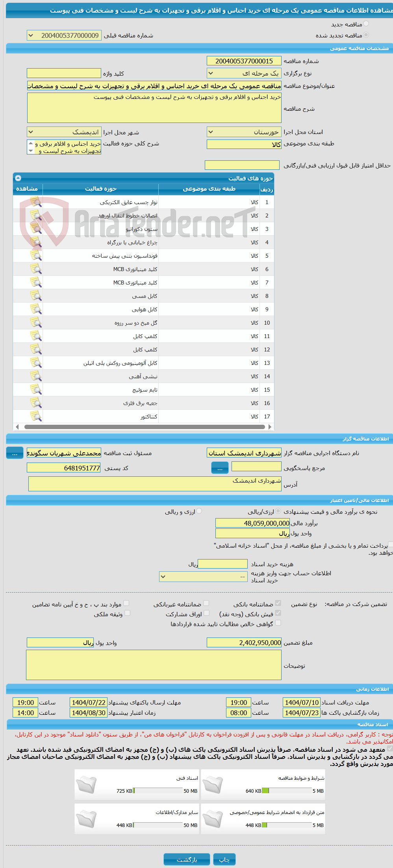The width and height of the screenshot is (393, 868).
Task: Toggle the فیش بانکی (وجه نقد) checkbox
Action: click(x=278, y=613)
